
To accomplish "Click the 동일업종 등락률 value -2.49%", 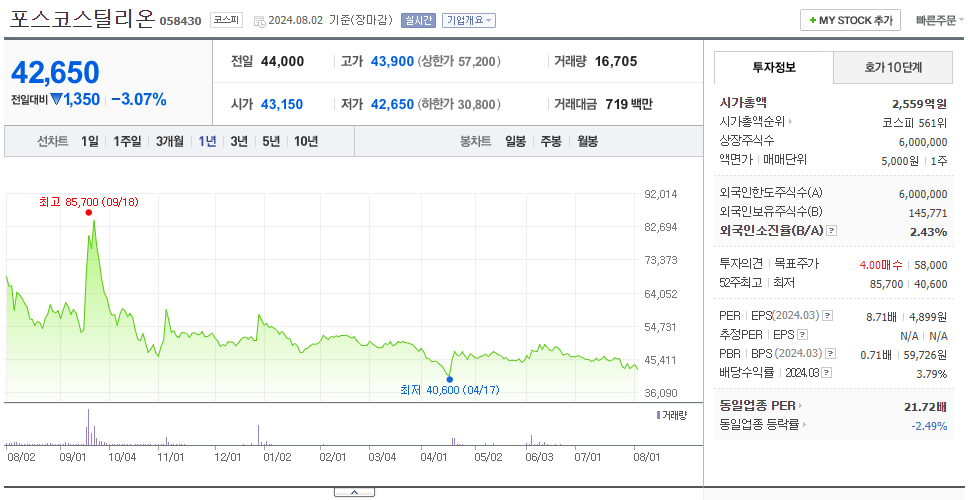I will click(929, 425).
